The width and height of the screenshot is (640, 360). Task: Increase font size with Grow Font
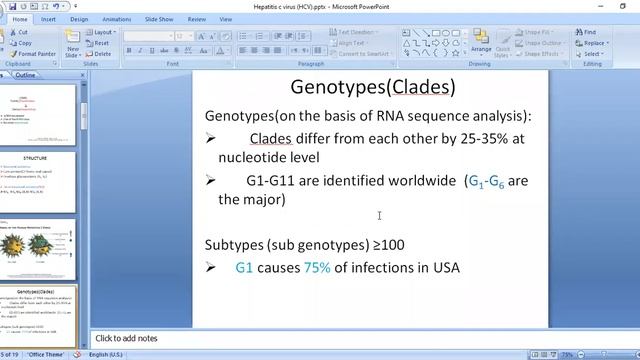pyautogui.click(x=201, y=36)
